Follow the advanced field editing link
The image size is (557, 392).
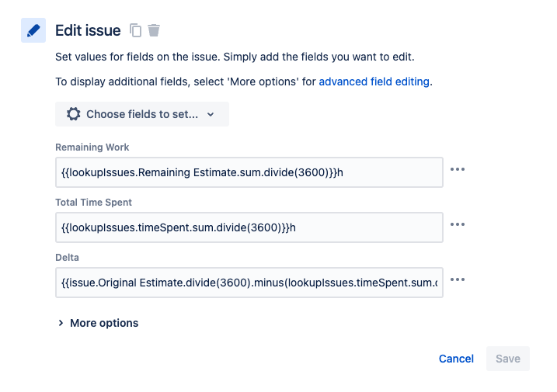pyautogui.click(x=374, y=82)
